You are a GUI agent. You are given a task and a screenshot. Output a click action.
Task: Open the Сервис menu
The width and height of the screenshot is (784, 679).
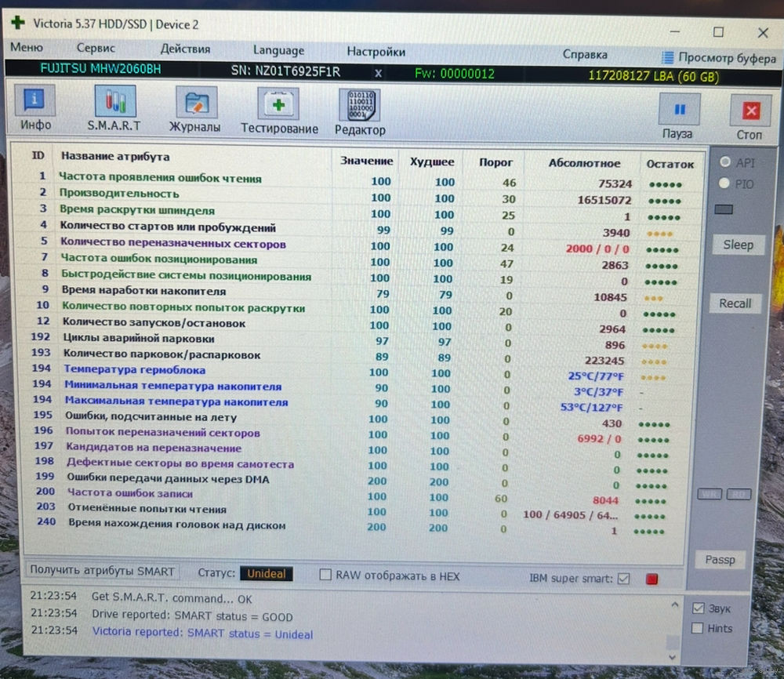click(96, 48)
